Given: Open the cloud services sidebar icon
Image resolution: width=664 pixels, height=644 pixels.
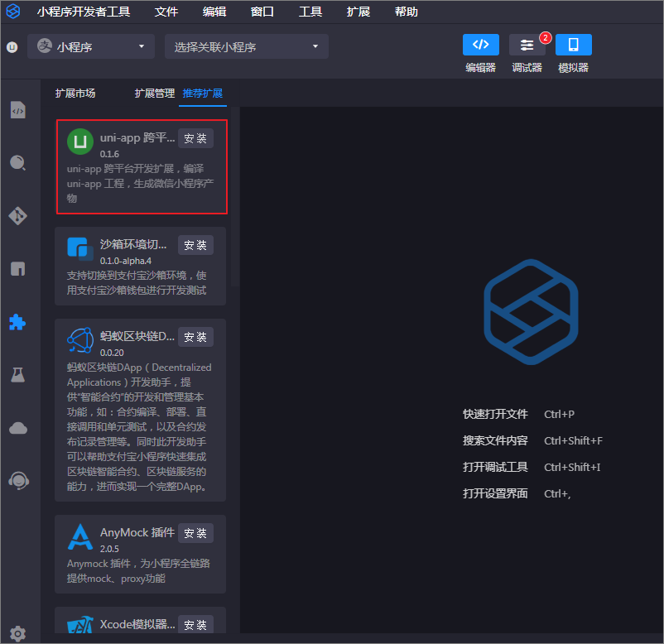Looking at the screenshot, I should click(18, 428).
